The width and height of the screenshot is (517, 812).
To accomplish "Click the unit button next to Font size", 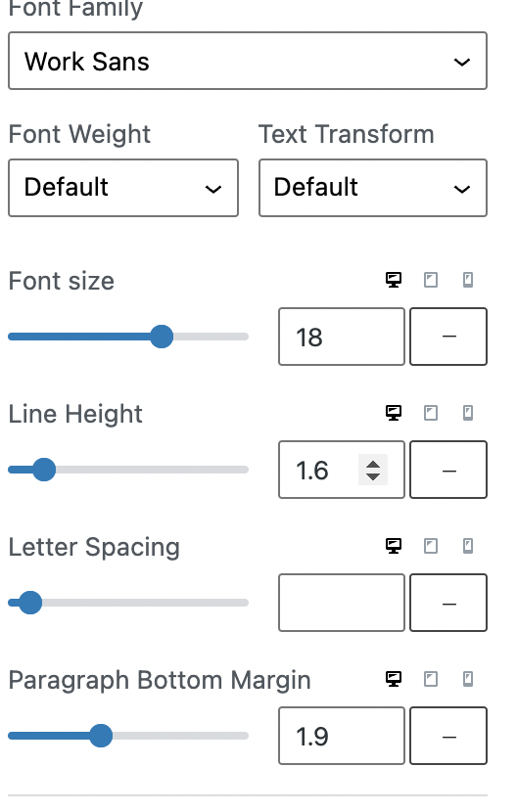I will (448, 337).
